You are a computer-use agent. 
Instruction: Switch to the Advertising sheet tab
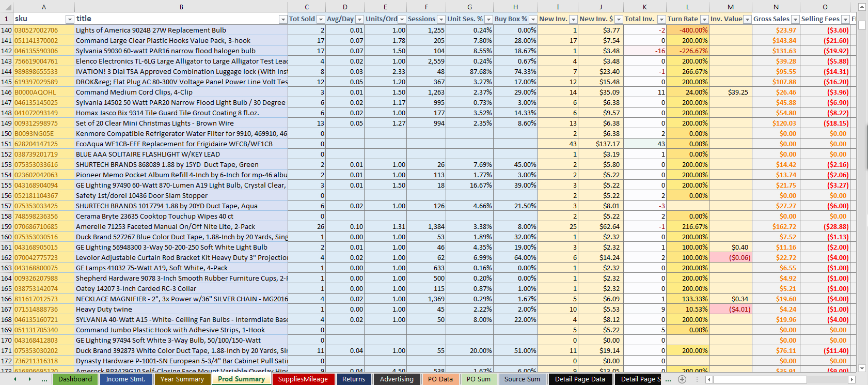click(397, 379)
